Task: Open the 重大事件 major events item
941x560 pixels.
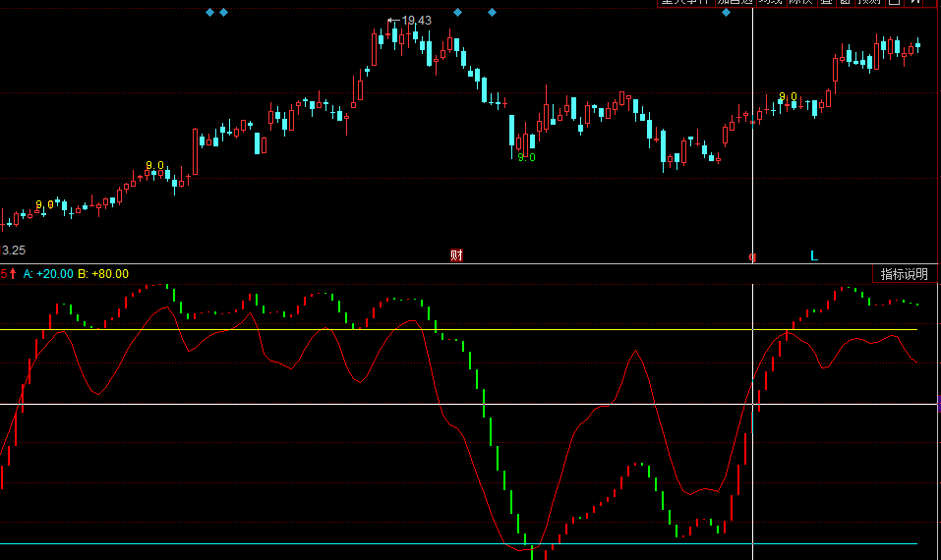Action: 684,3
